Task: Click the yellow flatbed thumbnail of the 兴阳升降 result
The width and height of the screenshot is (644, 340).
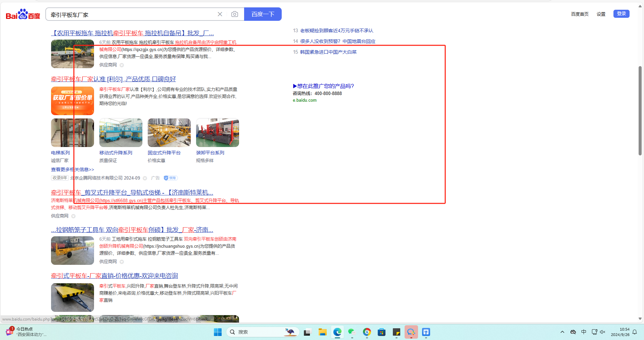Action: click(73, 297)
